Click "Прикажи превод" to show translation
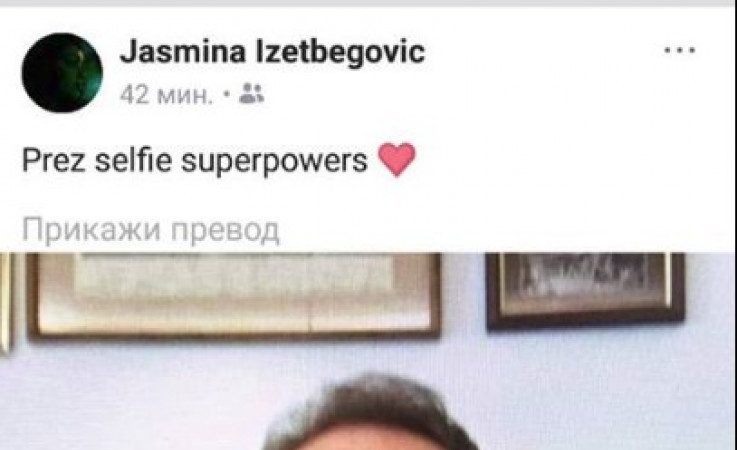 pyautogui.click(x=151, y=231)
